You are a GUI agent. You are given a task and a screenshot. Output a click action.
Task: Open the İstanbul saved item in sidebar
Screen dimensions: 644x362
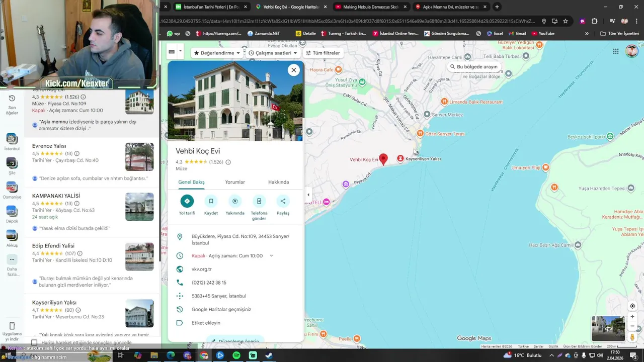tap(12, 139)
